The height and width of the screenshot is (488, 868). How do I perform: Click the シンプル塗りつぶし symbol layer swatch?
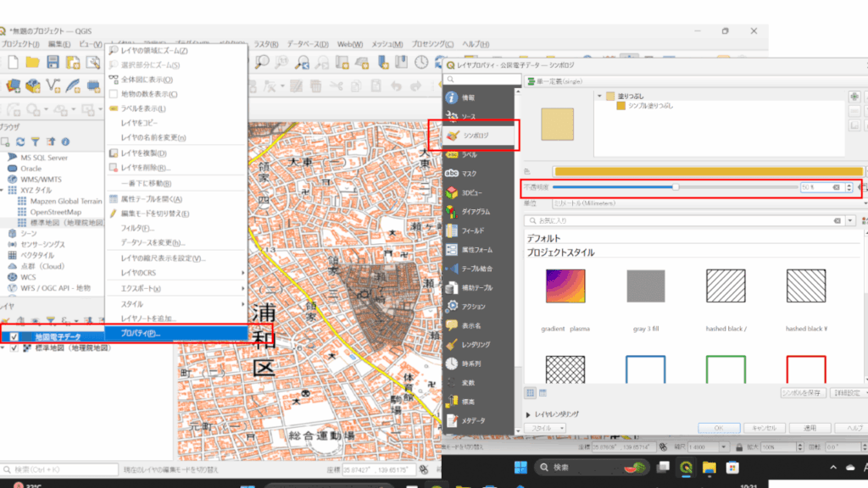(x=621, y=106)
